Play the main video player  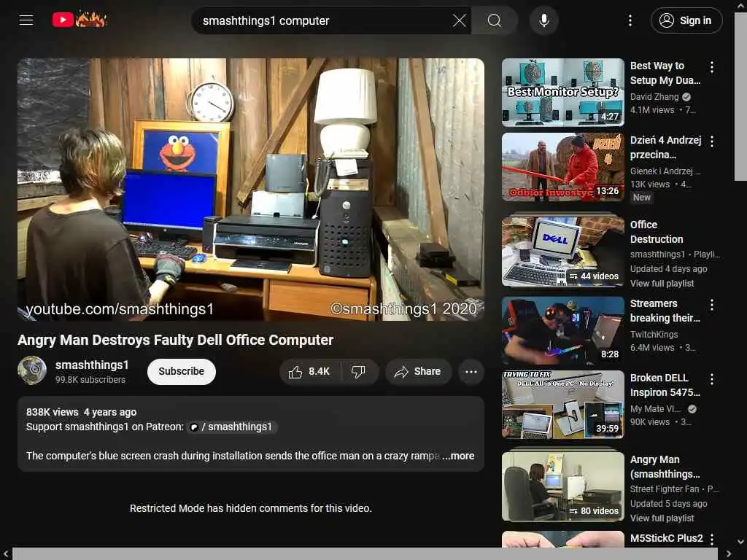click(x=251, y=190)
